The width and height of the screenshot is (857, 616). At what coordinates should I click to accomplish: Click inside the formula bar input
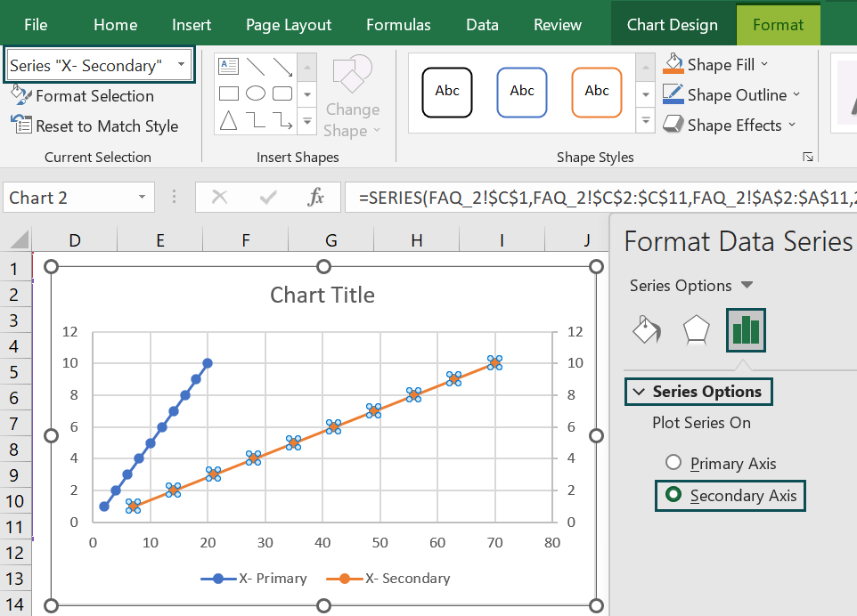point(601,197)
